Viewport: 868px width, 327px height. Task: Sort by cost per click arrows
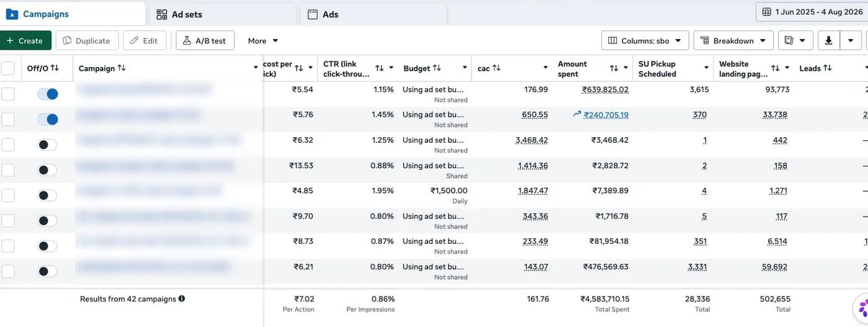[x=299, y=68]
